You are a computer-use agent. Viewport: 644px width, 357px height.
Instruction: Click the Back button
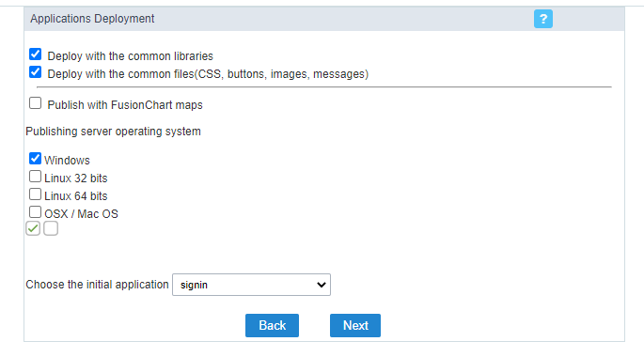[272, 325]
